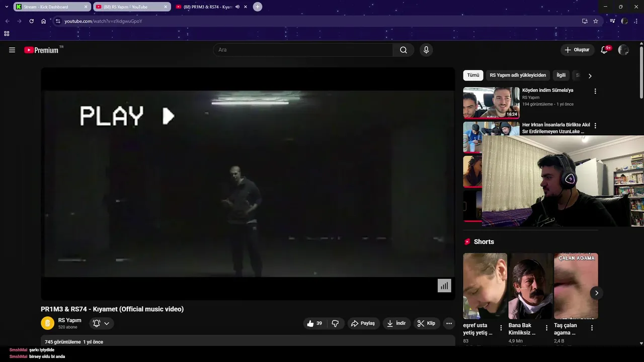Image resolution: width=644 pixels, height=362 pixels.
Task: Open eşref usta yetiş short thumbnail
Action: (x=485, y=286)
